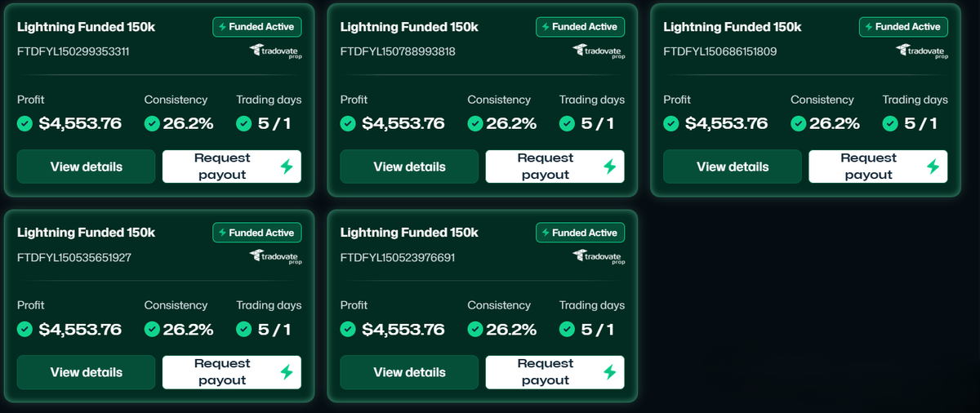
Task: Click consistency checkmark icon on account FTDFYL150535651927
Action: tap(152, 330)
